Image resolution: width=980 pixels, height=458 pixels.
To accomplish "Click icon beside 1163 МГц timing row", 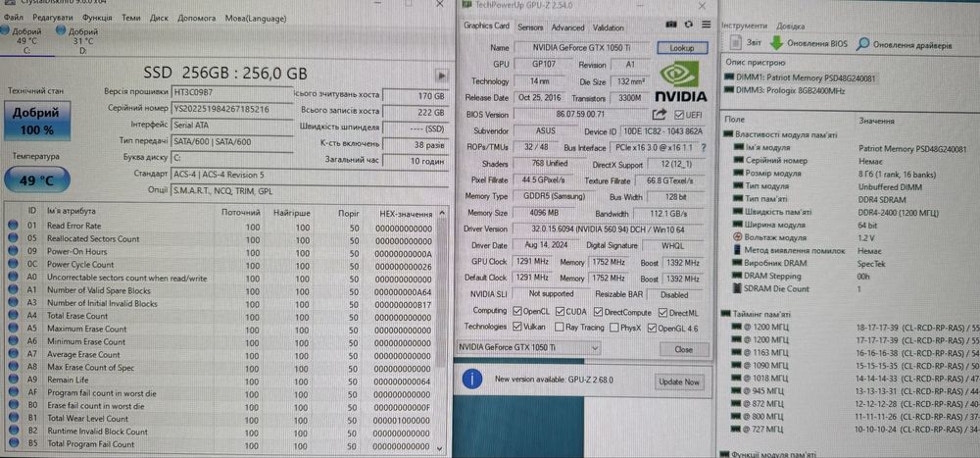I will coord(736,353).
